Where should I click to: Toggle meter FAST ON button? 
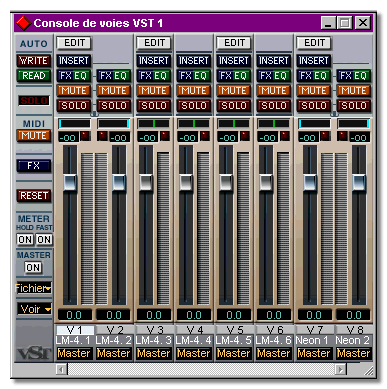(x=44, y=239)
